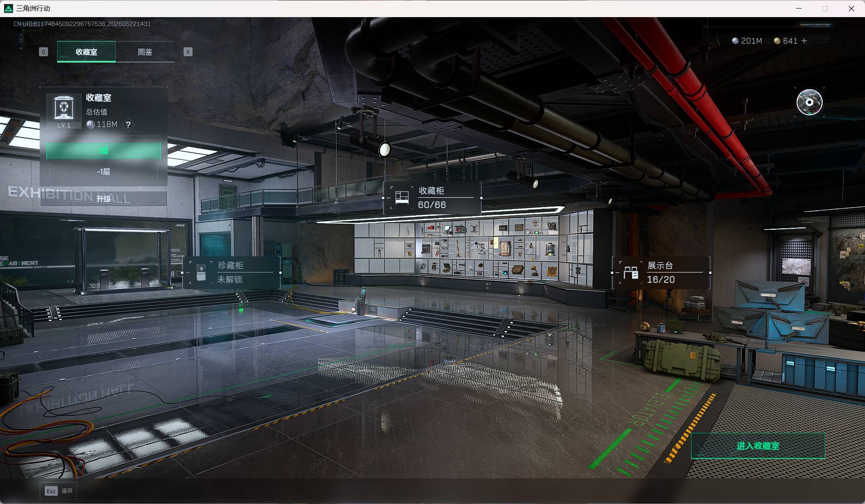Viewport: 865px width, 504px height.
Task: Minimize the 三角洲行动 window
Action: point(799,9)
